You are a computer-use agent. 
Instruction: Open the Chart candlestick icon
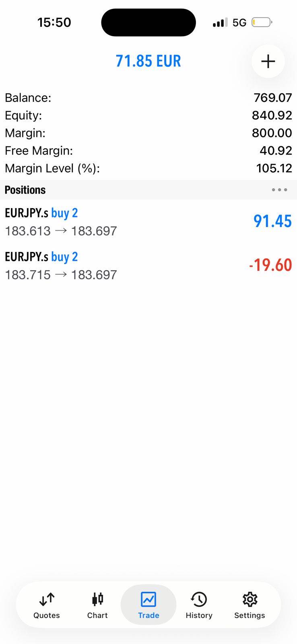pos(97,599)
